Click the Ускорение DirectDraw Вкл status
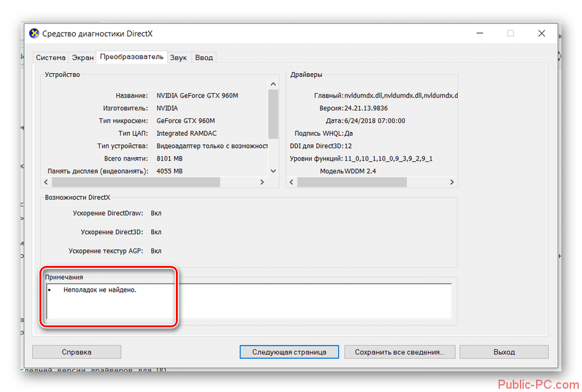This screenshot has height=392, width=582. coord(156,213)
